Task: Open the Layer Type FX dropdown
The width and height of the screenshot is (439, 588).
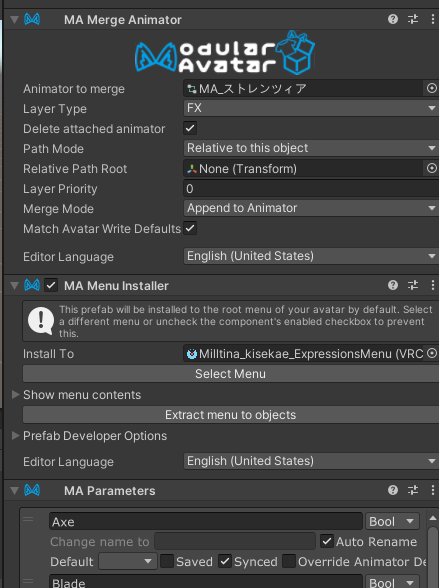Action: 311,108
